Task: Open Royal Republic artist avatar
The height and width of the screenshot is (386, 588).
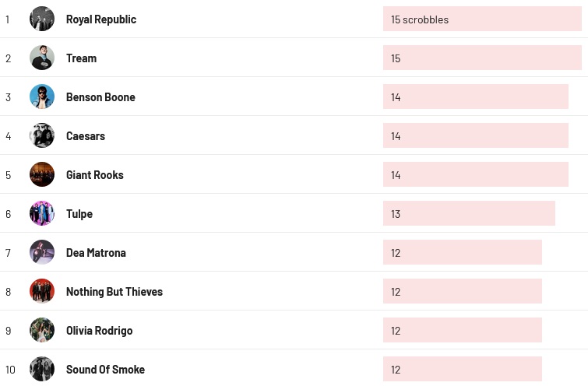Action: pyautogui.click(x=42, y=19)
